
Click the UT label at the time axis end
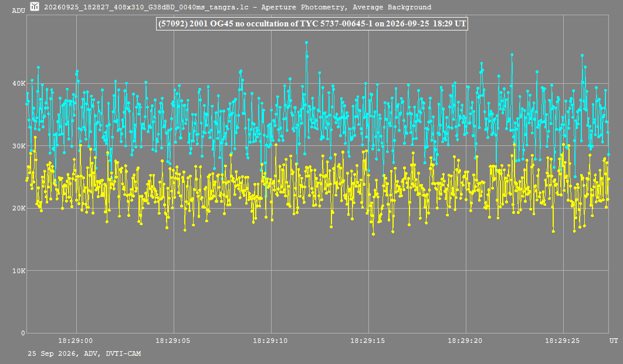click(x=614, y=341)
